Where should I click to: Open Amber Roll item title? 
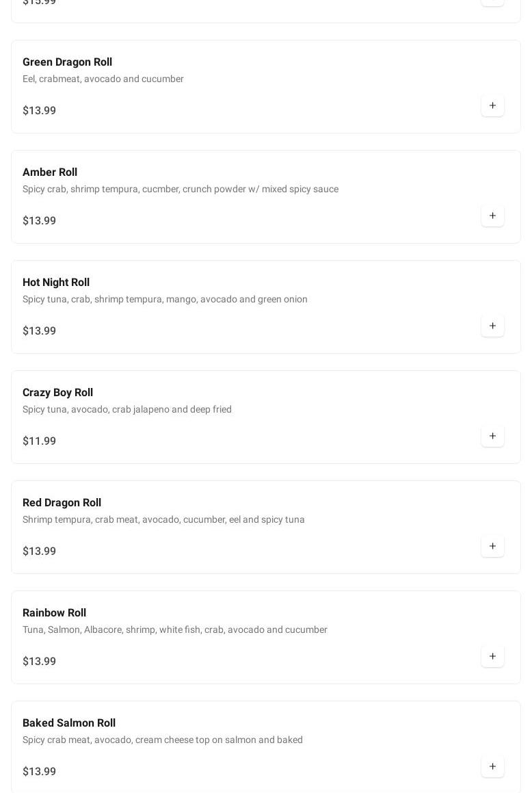tap(50, 172)
